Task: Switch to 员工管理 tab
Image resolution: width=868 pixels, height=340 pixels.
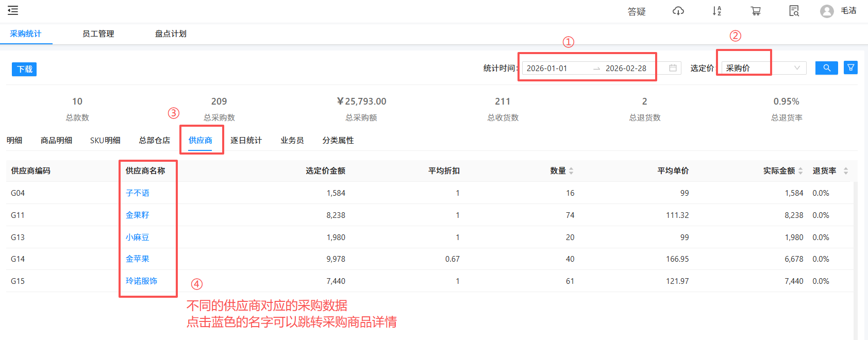Action: [98, 34]
